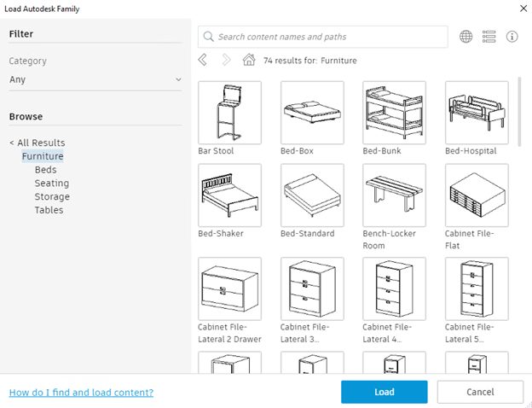Viewport: 532px width, 408px height.
Task: Browse the Seating subcategory
Action: 52,183
